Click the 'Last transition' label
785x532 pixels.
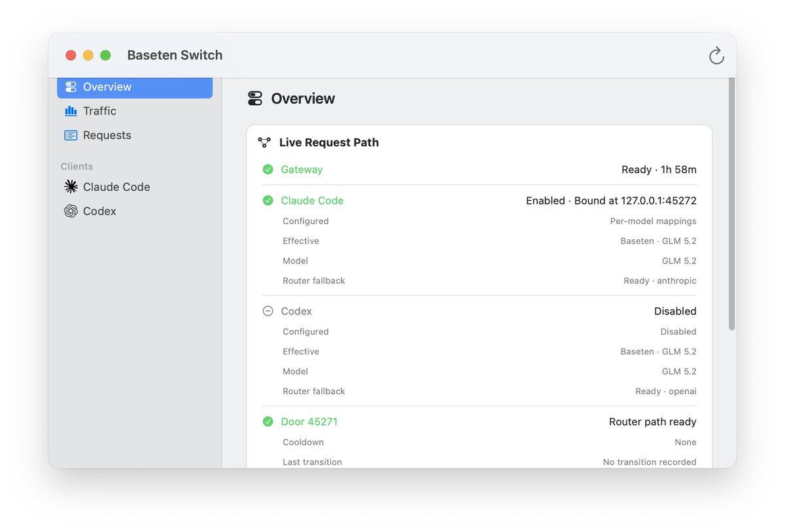click(x=312, y=461)
